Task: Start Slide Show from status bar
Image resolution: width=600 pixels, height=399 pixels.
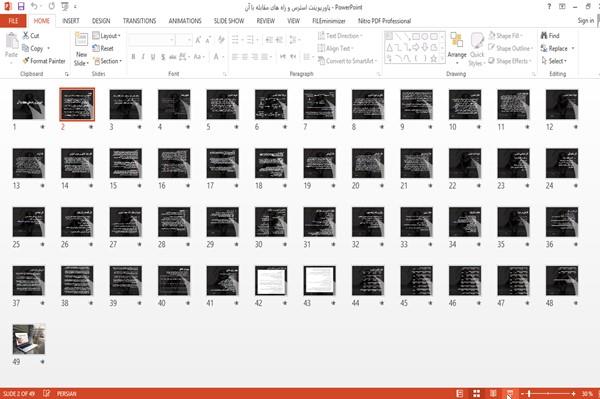Action: [x=510, y=393]
